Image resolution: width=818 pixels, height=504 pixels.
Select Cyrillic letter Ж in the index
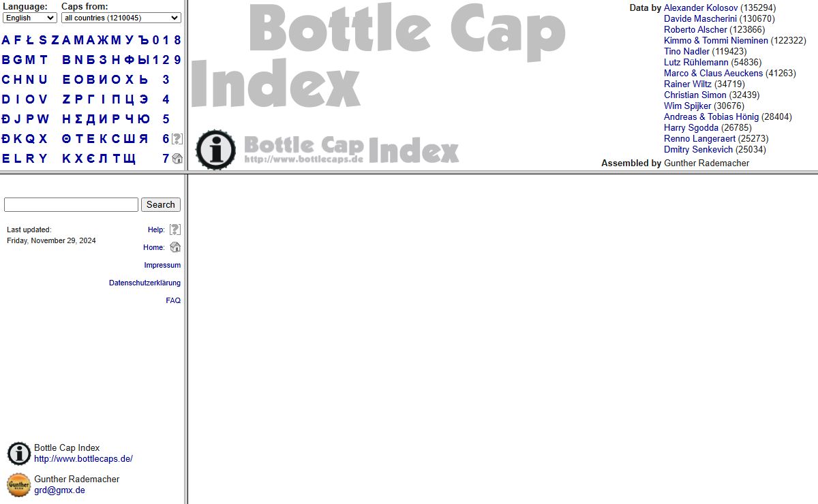tap(104, 40)
